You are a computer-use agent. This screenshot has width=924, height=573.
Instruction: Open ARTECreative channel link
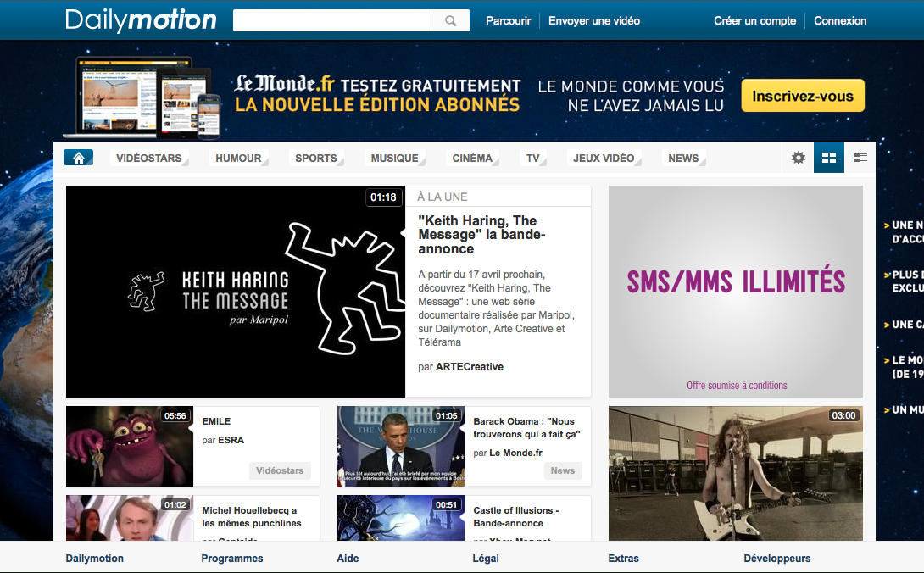pos(469,367)
